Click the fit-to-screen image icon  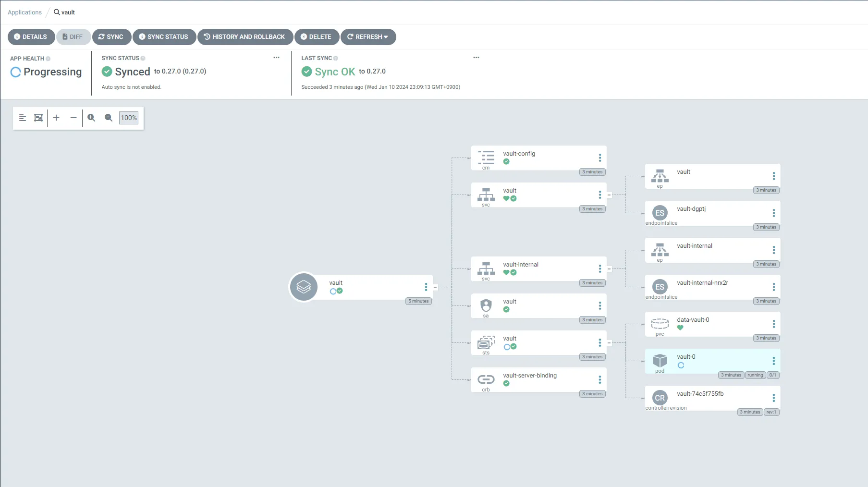click(x=38, y=118)
